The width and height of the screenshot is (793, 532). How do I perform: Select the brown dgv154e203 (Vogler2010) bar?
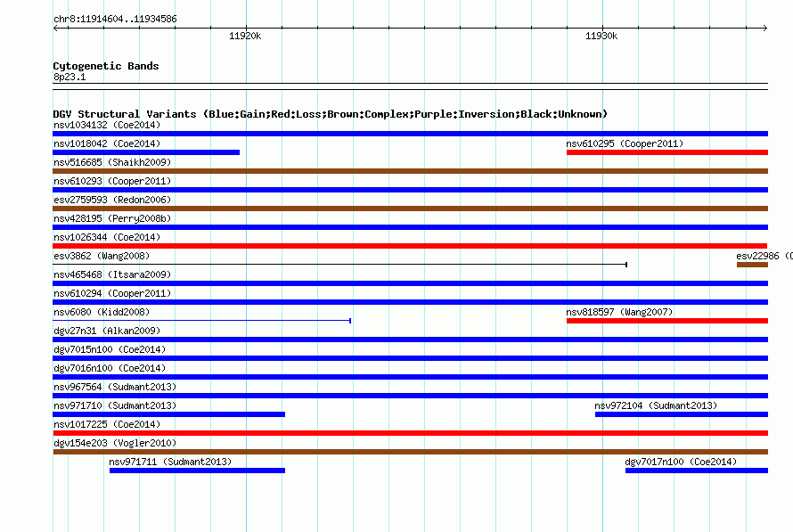tap(410, 452)
